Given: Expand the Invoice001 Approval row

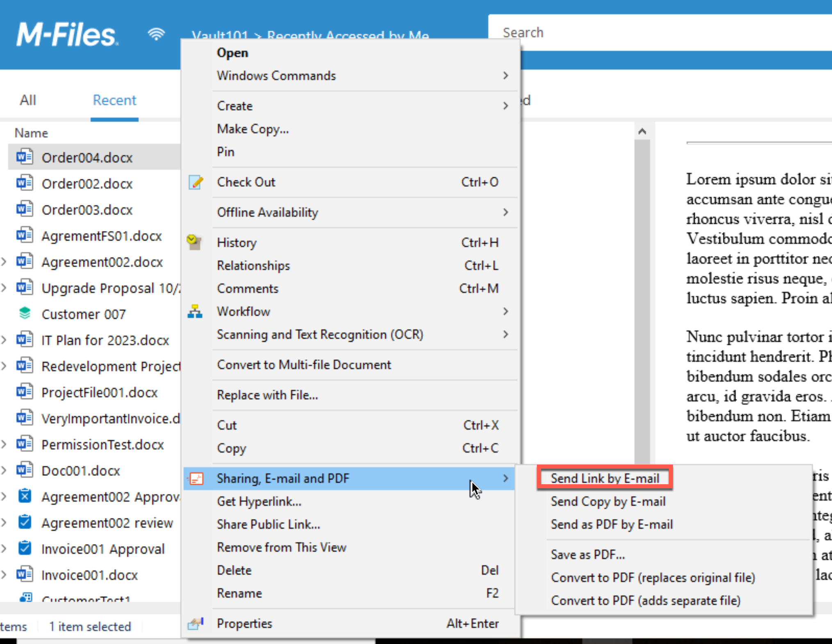Looking at the screenshot, I should pos(4,549).
